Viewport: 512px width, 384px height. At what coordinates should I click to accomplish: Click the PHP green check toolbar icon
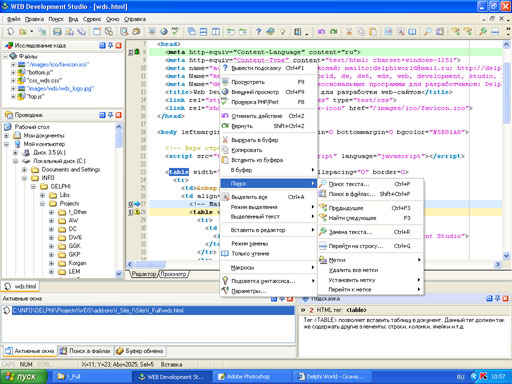tap(175, 32)
